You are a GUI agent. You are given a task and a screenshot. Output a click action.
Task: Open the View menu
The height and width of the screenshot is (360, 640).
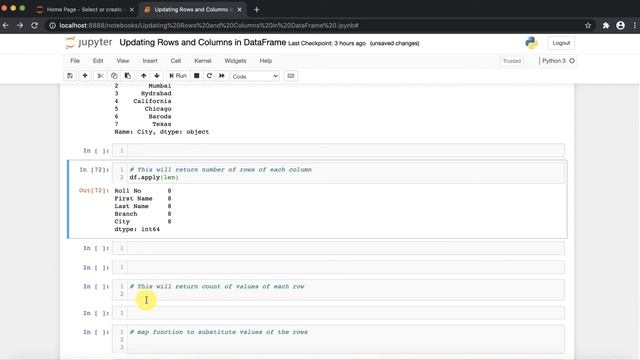123,61
